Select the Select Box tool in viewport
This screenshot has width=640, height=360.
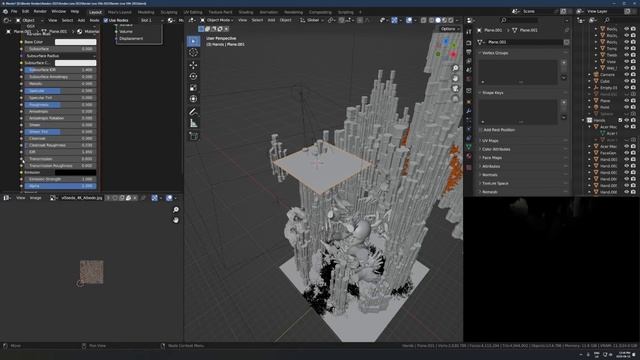[193, 41]
